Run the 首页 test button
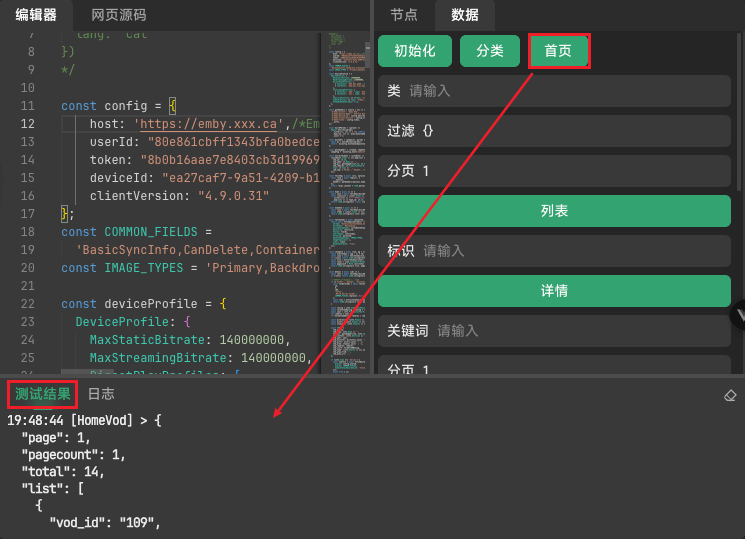 (558, 51)
